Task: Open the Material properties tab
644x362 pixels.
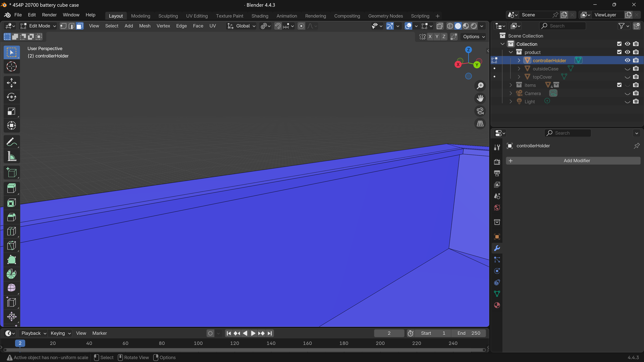Action: pos(497,305)
